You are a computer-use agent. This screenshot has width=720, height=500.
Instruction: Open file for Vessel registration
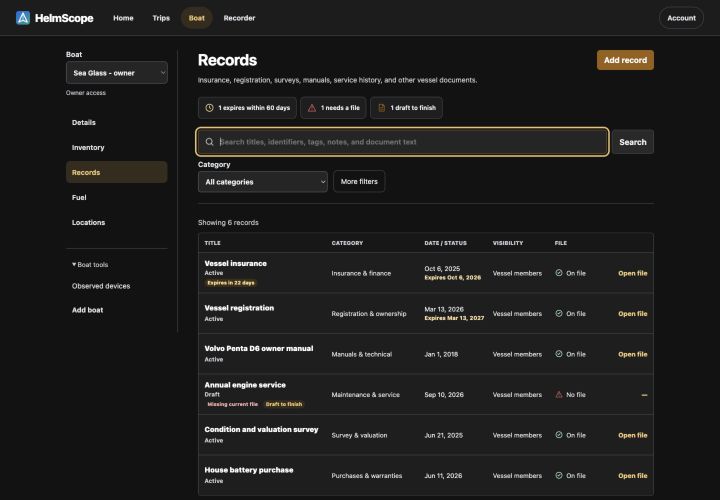(x=633, y=314)
